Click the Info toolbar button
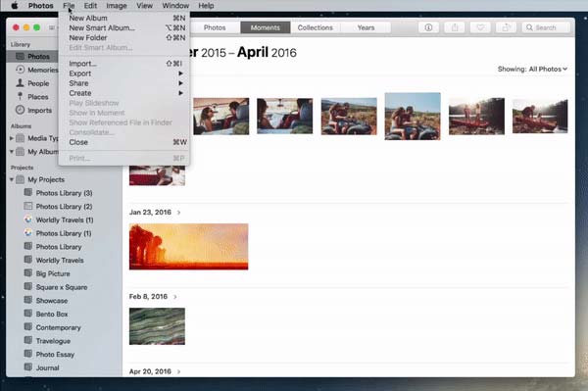Image resolution: width=588 pixels, height=391 pixels. 428,27
